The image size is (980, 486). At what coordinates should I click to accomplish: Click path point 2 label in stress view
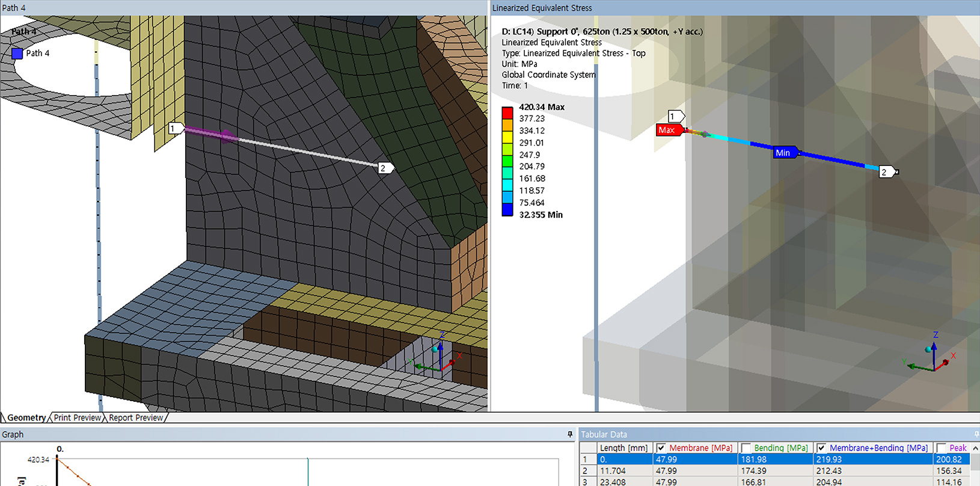point(887,172)
